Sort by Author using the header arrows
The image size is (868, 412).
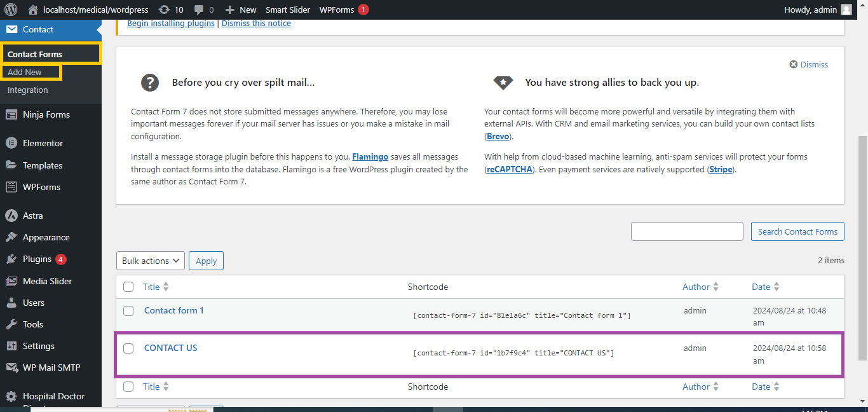tap(715, 287)
